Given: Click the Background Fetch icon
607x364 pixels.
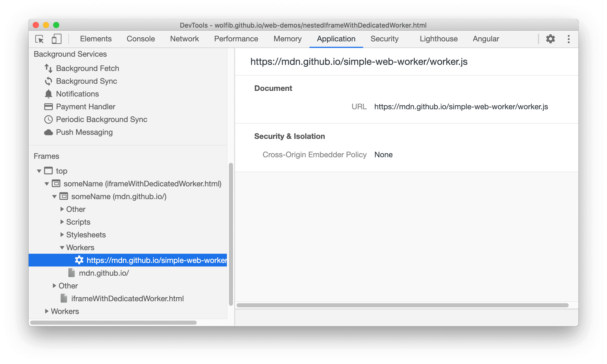Looking at the screenshot, I should pyautogui.click(x=49, y=68).
